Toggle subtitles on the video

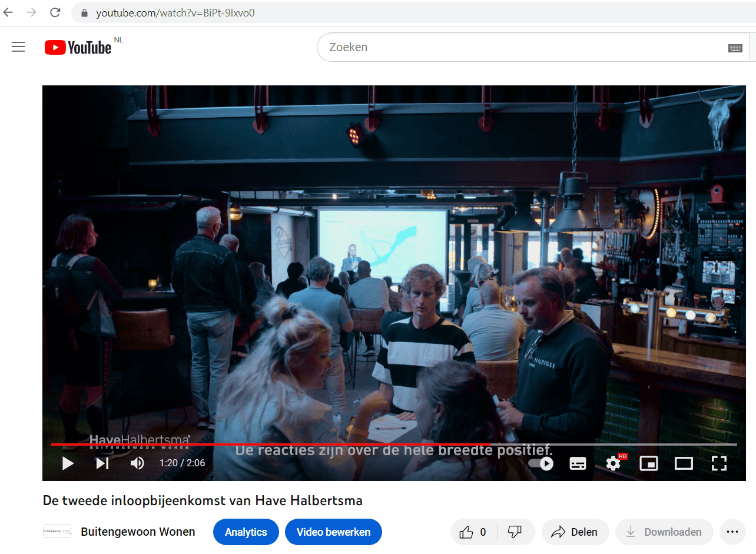pyautogui.click(x=578, y=463)
